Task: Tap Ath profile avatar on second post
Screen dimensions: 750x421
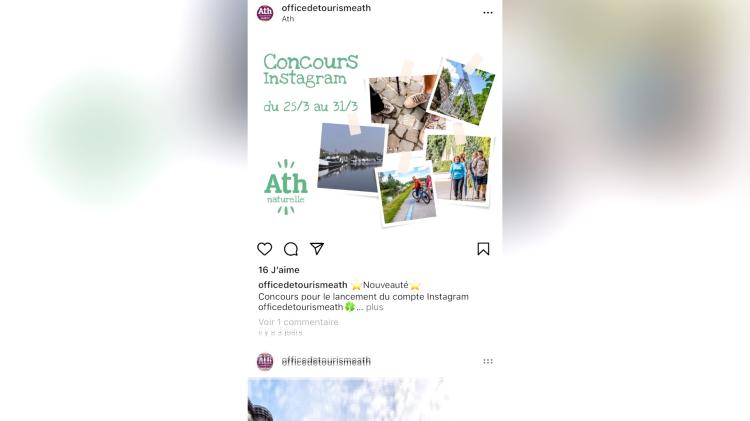Action: 265,362
